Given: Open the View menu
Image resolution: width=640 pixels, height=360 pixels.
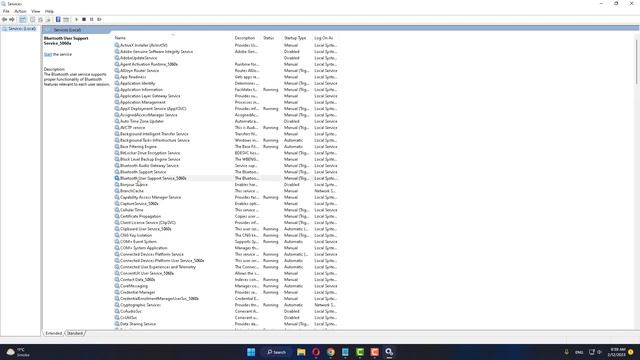Looking at the screenshot, I should click(36, 11).
